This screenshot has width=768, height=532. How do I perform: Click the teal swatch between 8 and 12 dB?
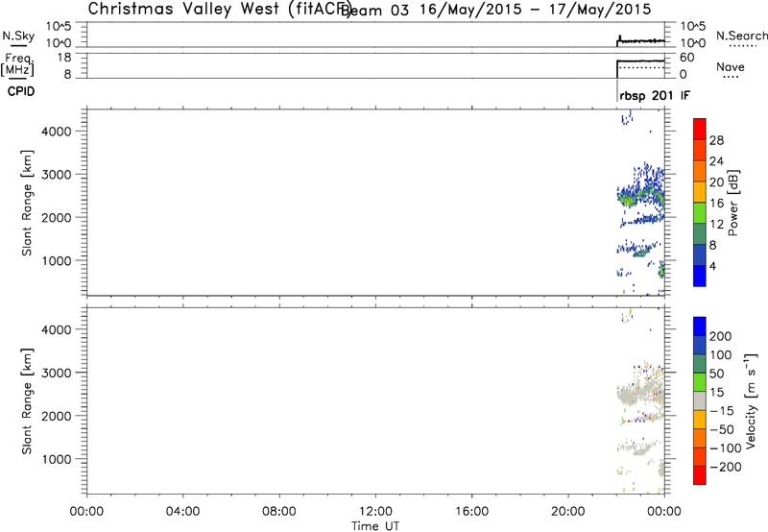point(700,234)
